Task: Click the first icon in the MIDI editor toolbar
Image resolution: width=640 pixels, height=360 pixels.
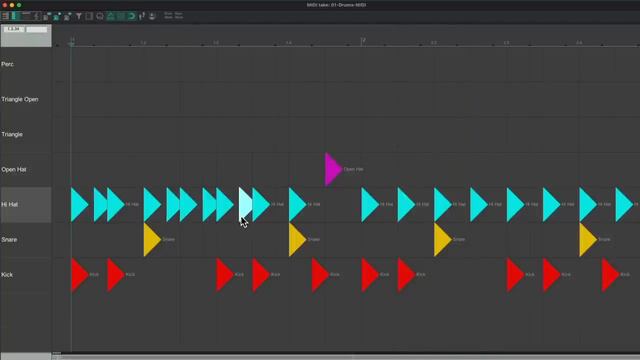Action: [5, 16]
